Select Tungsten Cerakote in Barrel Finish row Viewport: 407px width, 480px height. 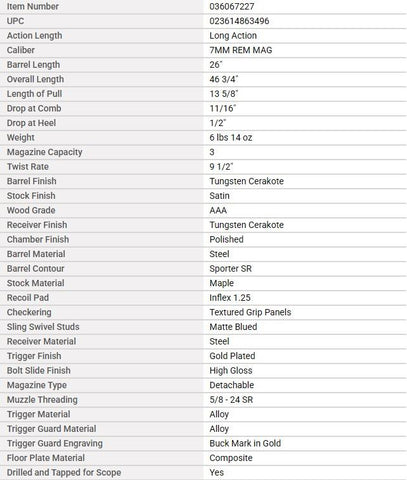click(246, 181)
